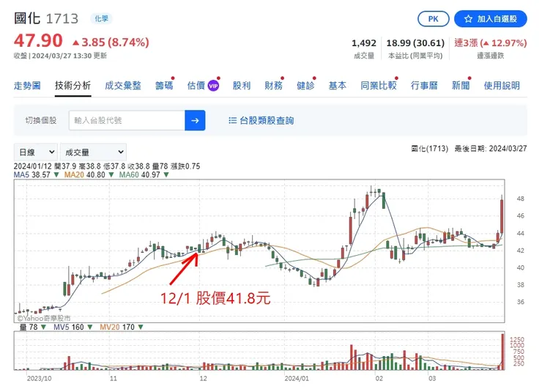Open the 新聞 tab
The image size is (542, 392).
pos(461,86)
